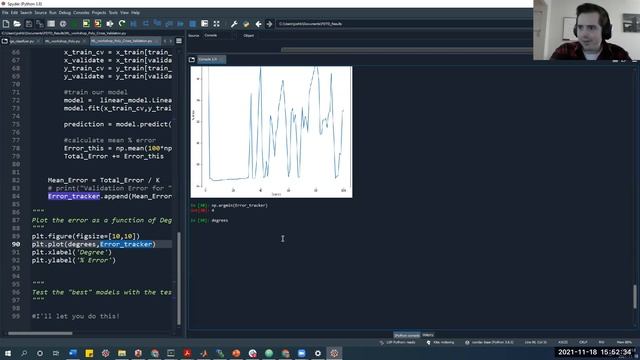640x360 pixels.
Task: Save the current file with the disk icon
Action: point(29,24)
